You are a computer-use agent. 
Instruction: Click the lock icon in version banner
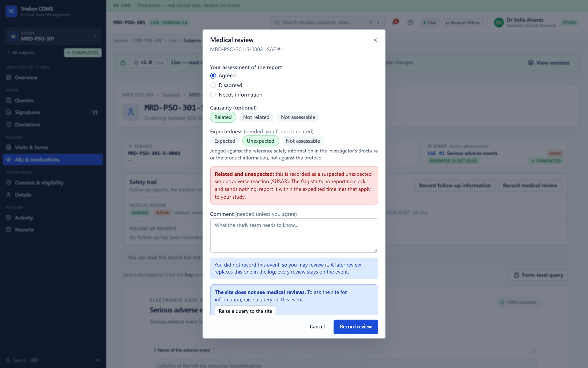(123, 63)
